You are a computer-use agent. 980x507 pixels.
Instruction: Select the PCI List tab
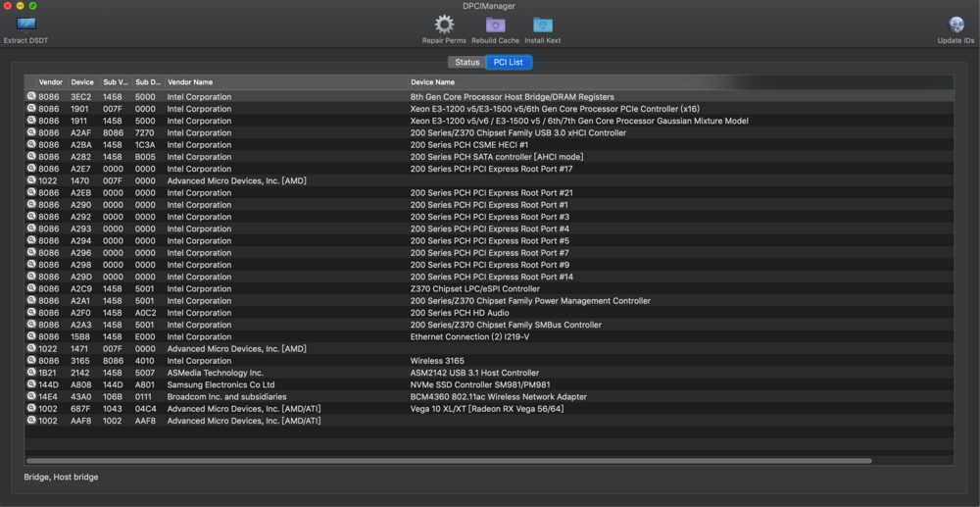pyautogui.click(x=508, y=63)
